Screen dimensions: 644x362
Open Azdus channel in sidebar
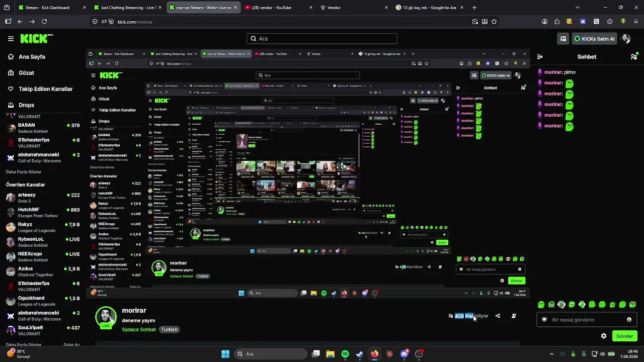pyautogui.click(x=43, y=271)
